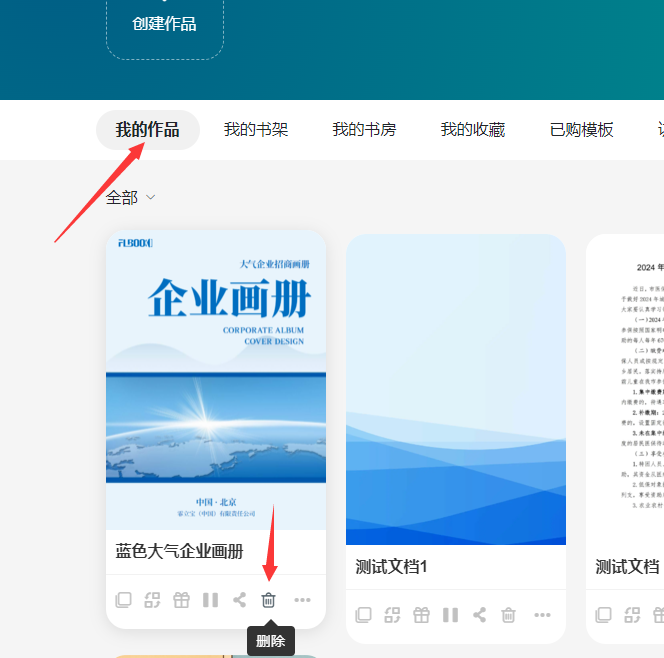Select the 我的收藏 tab

pyautogui.click(x=473, y=130)
